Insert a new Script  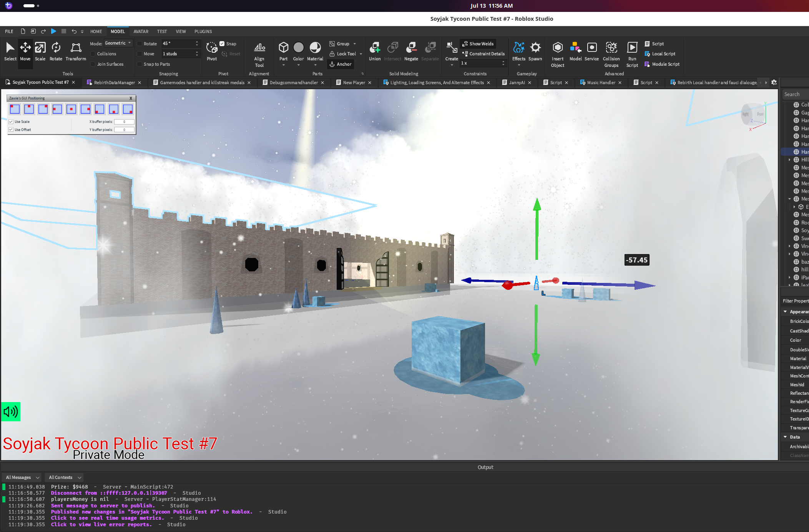[655, 44]
